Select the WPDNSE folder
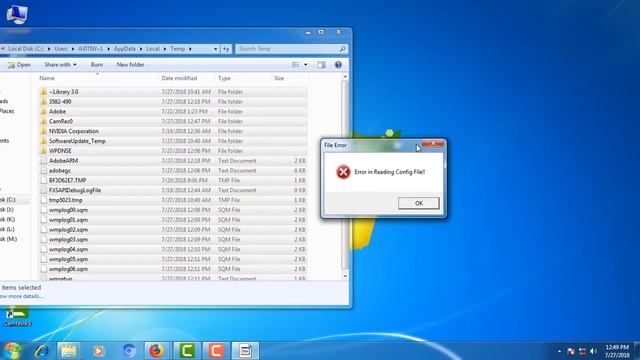This screenshot has height=360, width=640. [173, 151]
